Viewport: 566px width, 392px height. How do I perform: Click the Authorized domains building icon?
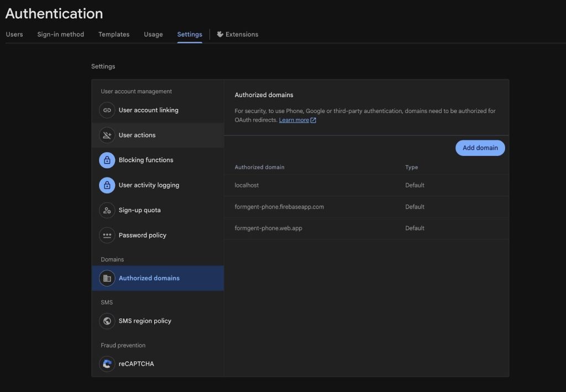pyautogui.click(x=107, y=278)
